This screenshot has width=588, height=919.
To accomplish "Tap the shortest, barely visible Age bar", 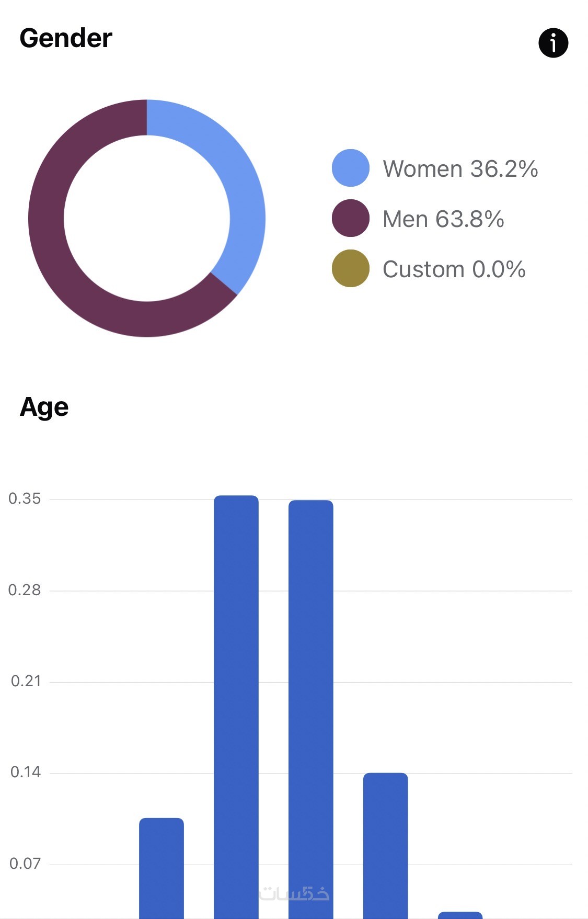I will point(460,915).
